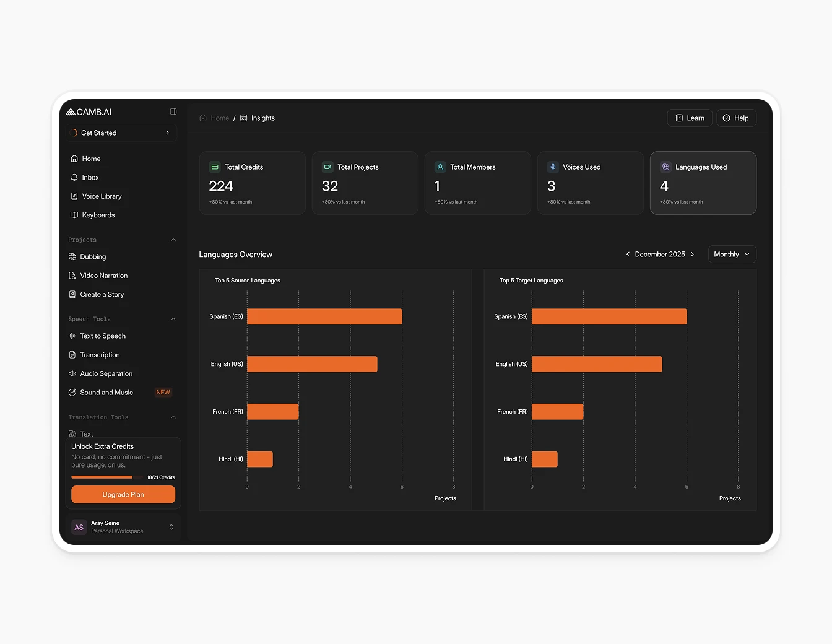Select the Text to Speech tool
This screenshot has height=644, width=832.
click(x=103, y=336)
